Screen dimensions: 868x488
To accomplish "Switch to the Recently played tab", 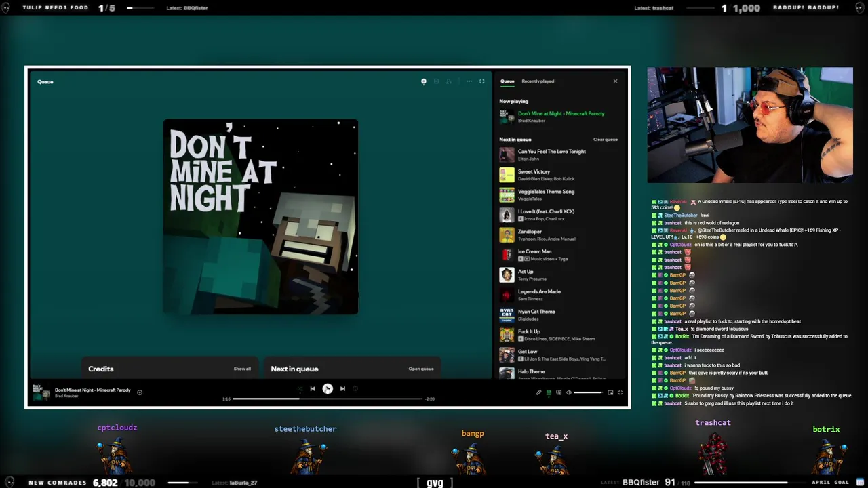I will click(x=538, y=81).
